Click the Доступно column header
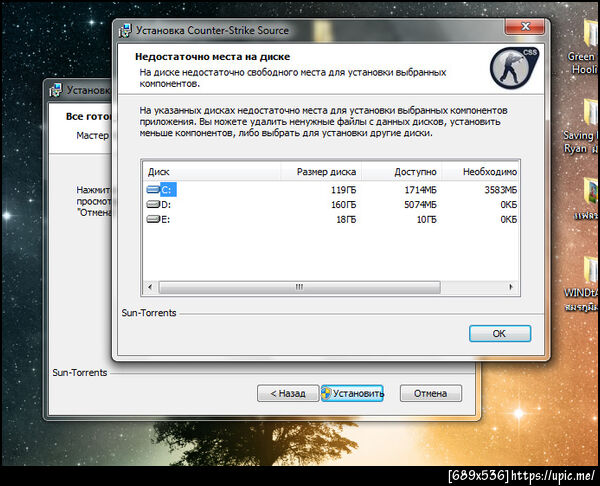This screenshot has width=600, height=486. click(x=402, y=172)
